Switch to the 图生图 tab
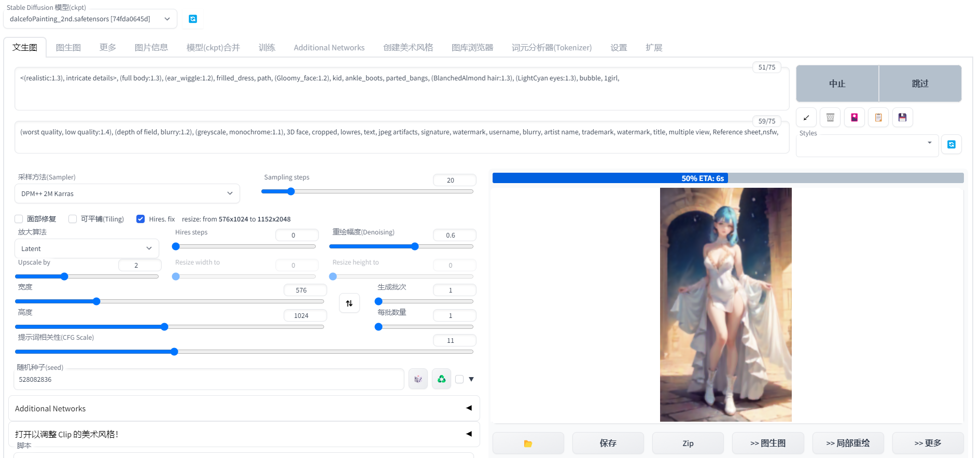The height and width of the screenshot is (458, 980). pos(68,48)
